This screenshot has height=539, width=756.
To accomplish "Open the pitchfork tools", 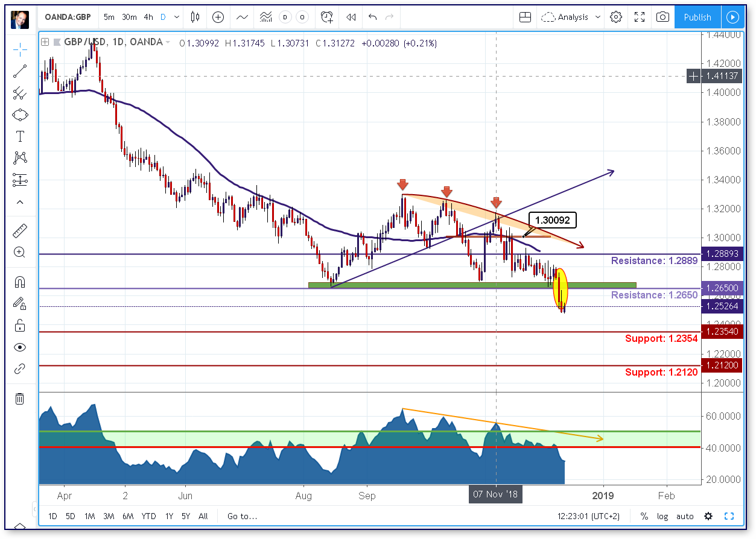I will point(20,93).
